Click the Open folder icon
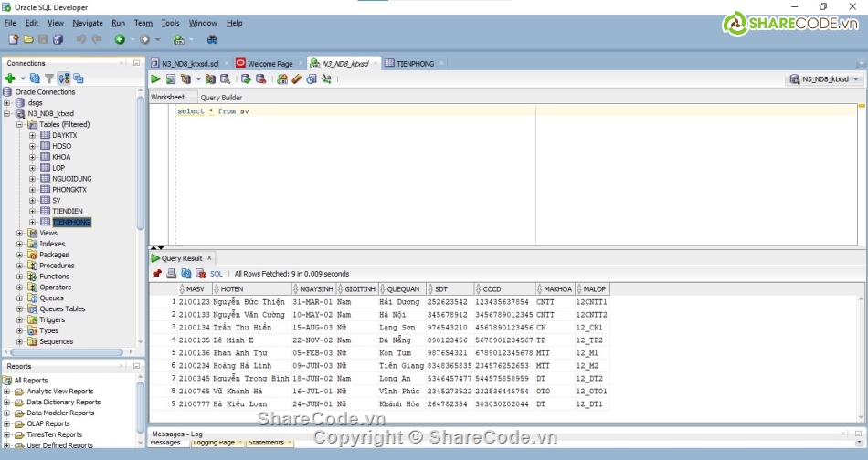Image resolution: width=868 pixels, height=460 pixels. click(28, 39)
